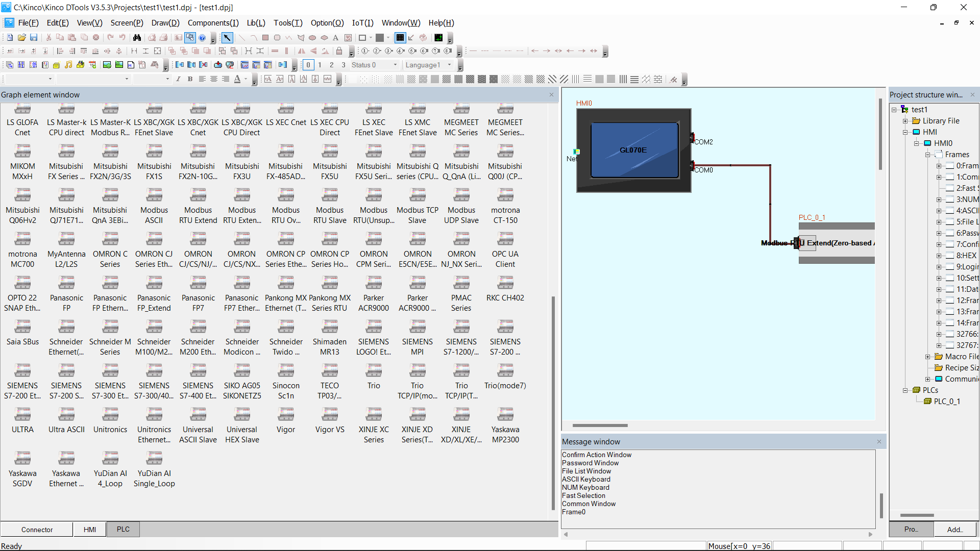Viewport: 980px width, 551px height.
Task: Select the Text letter A draw tool
Action: point(335,38)
